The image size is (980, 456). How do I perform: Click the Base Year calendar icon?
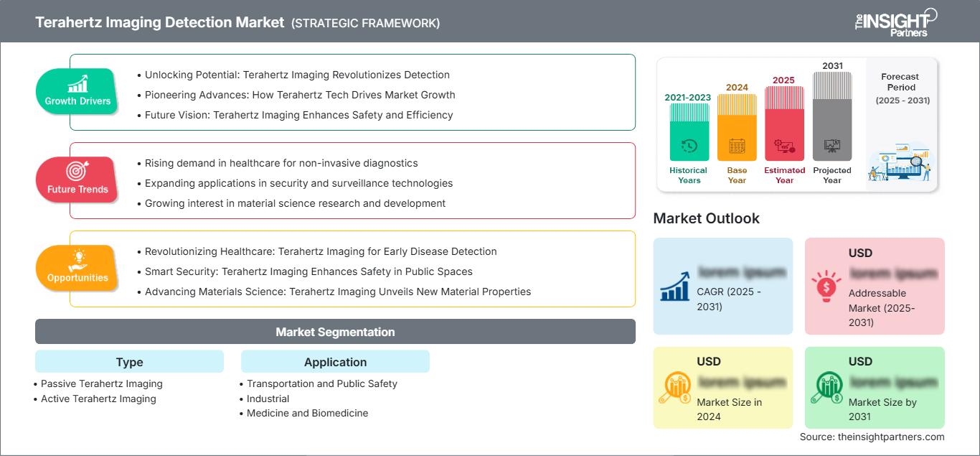point(737,146)
